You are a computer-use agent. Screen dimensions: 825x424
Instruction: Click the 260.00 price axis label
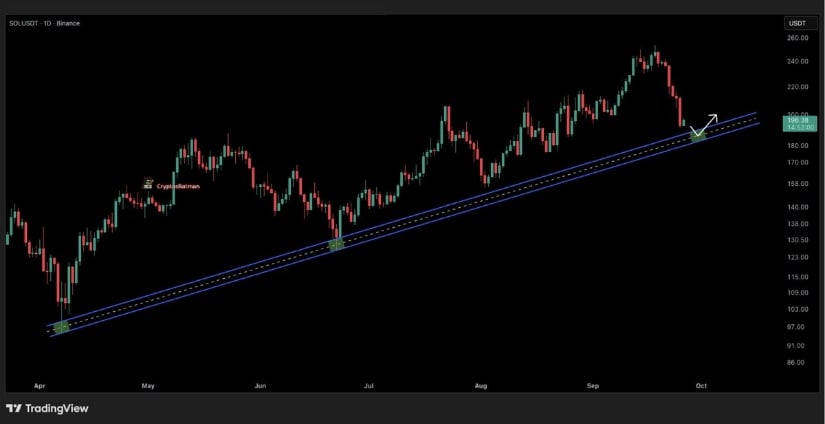(x=798, y=38)
